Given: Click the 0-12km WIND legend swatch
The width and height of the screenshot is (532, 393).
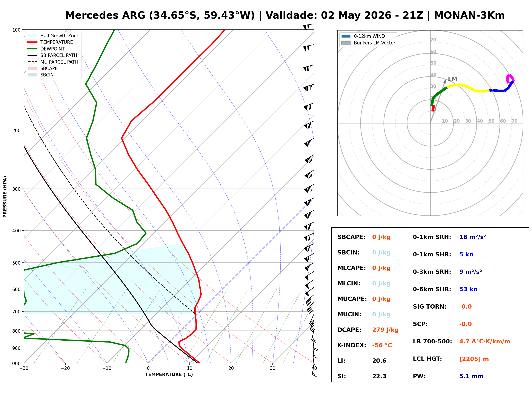Looking at the screenshot, I should 346,36.
